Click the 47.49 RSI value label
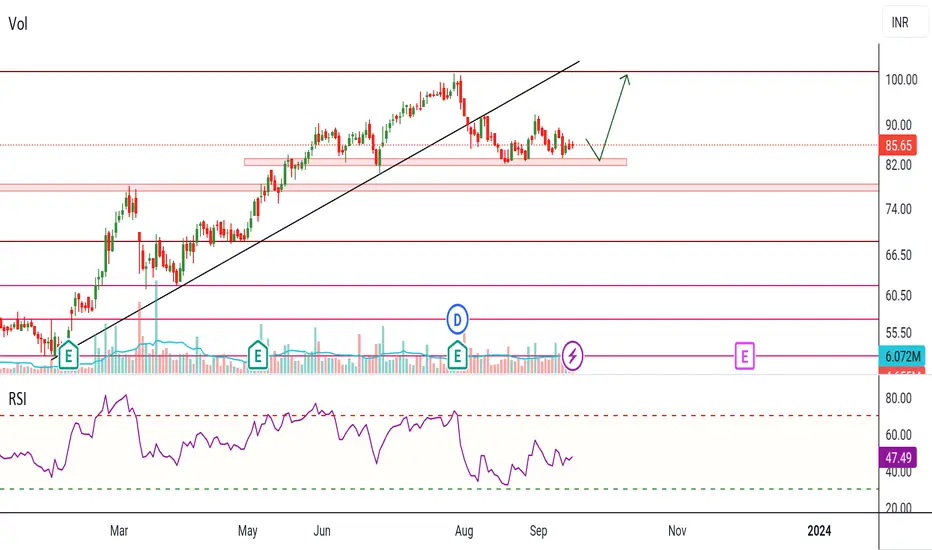 pyautogui.click(x=898, y=457)
